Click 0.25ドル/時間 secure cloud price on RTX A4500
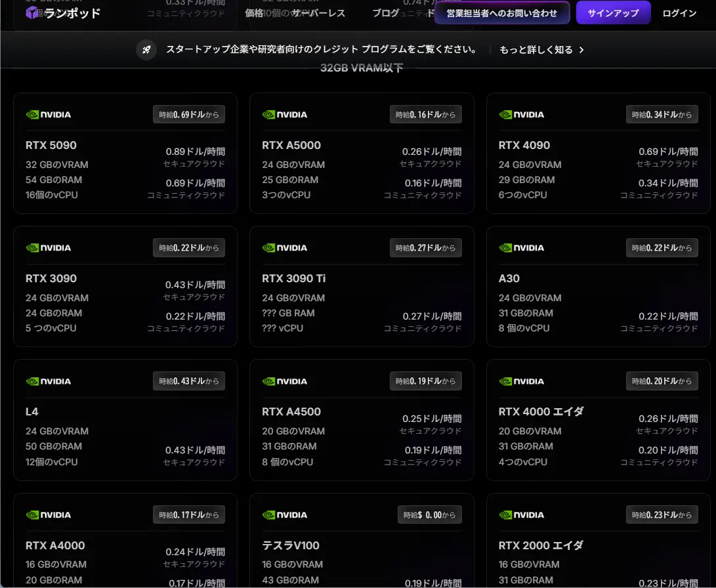Viewport: 716px width, 588px height. click(x=432, y=419)
